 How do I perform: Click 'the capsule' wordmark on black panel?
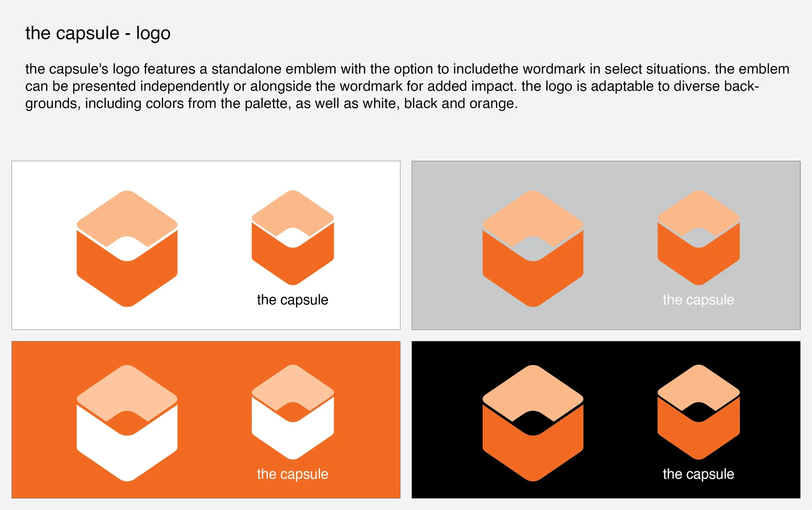click(698, 474)
